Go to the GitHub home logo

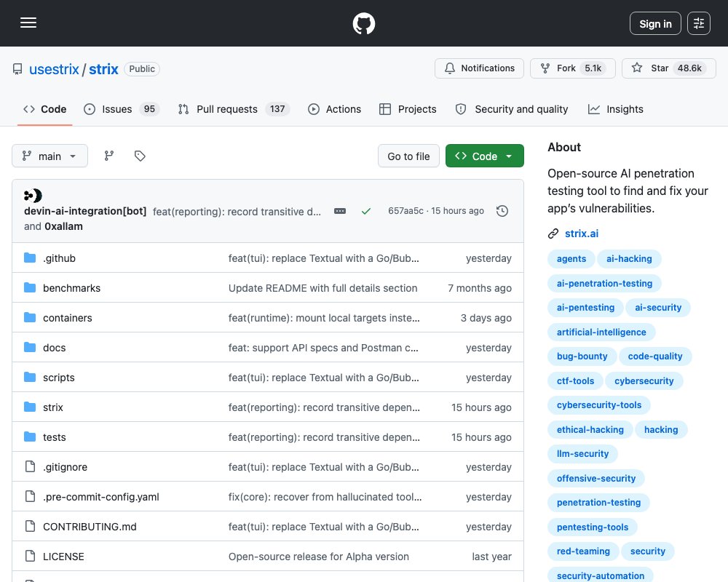pyautogui.click(x=363, y=23)
